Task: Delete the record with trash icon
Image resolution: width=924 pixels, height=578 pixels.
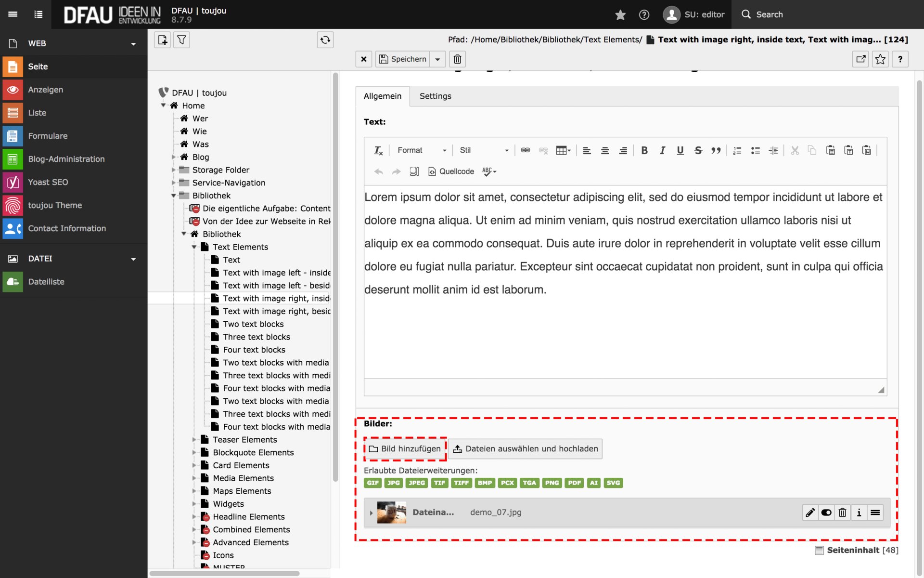Action: tap(458, 59)
